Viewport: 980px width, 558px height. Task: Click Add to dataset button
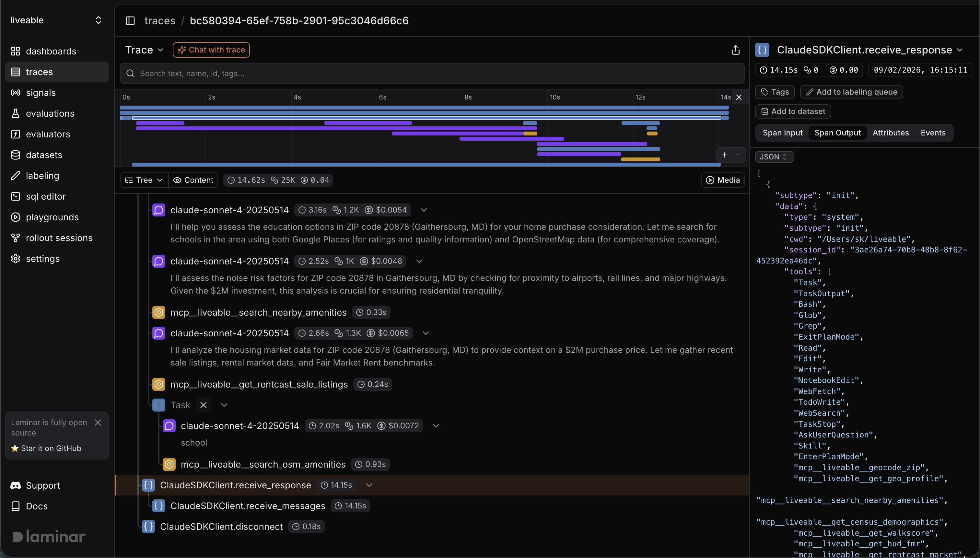coord(793,111)
